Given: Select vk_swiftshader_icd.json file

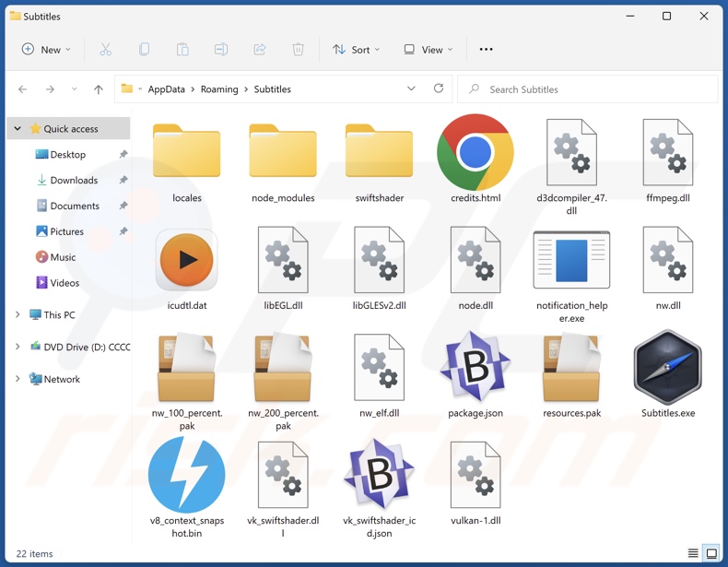Looking at the screenshot, I should click(380, 489).
